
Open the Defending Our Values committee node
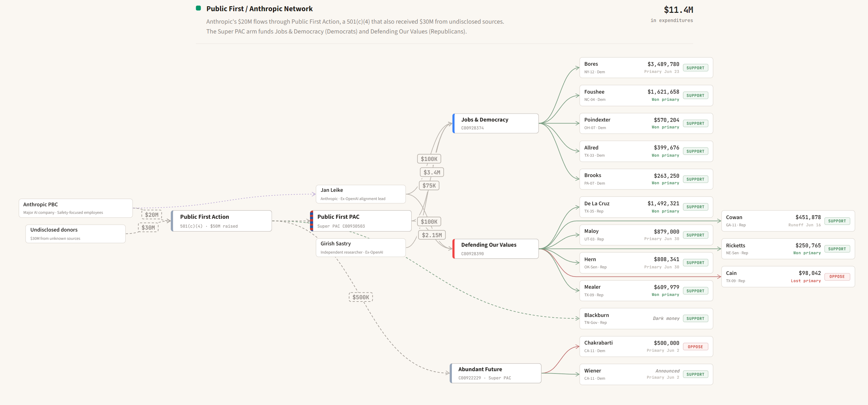click(x=495, y=249)
